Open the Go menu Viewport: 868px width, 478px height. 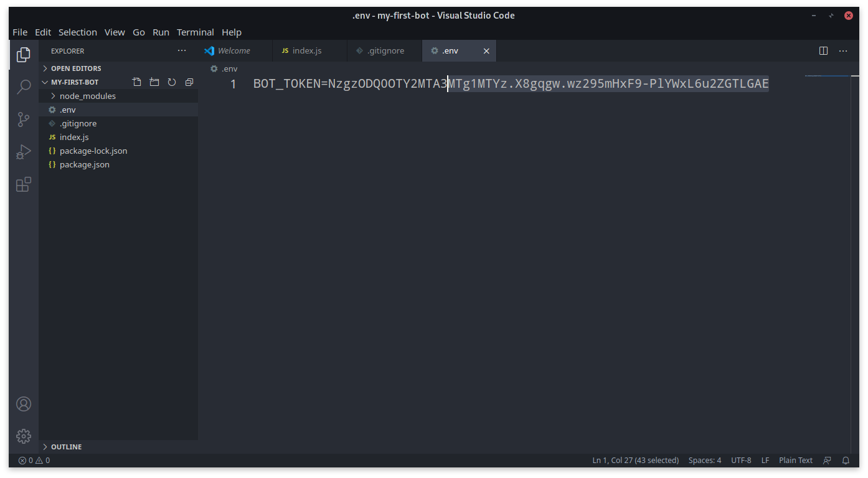point(139,32)
